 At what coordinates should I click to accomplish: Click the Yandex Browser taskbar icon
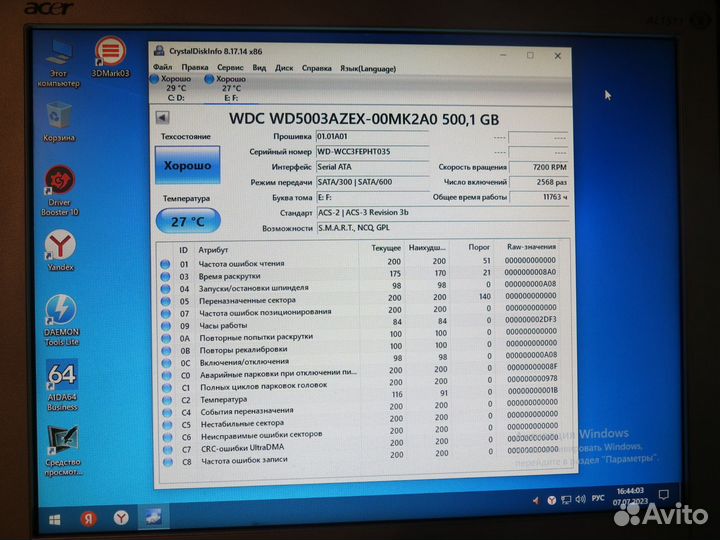tap(121, 518)
